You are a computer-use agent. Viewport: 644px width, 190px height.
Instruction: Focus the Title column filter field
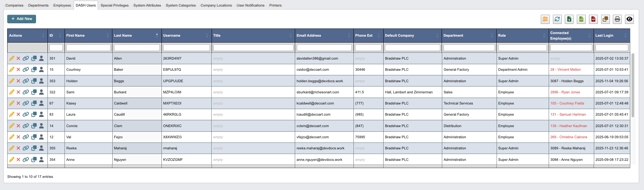[x=253, y=48]
